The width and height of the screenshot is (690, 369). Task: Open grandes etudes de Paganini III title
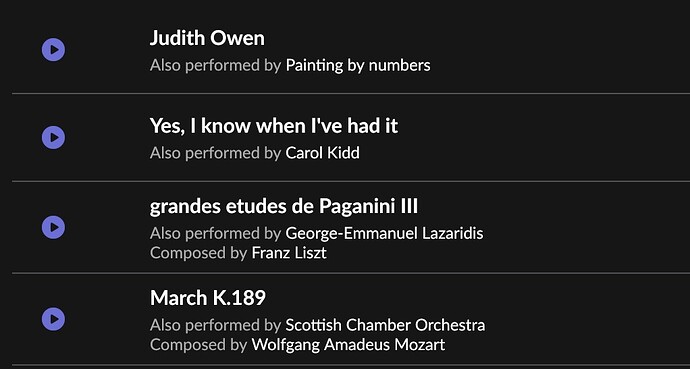point(284,206)
